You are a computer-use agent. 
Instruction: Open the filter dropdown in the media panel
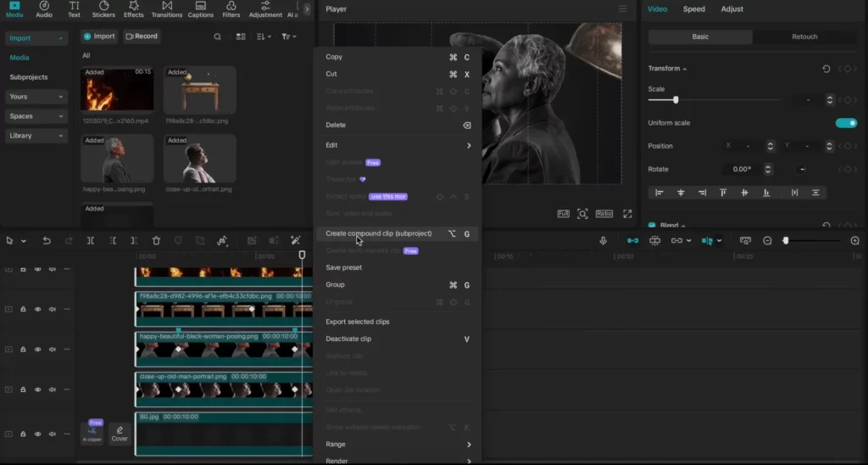coord(288,36)
